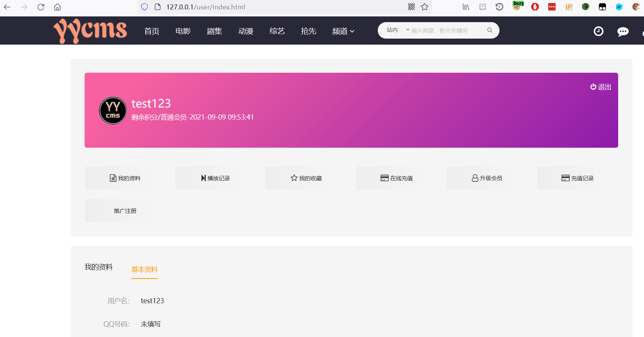Click the YYcms logo
The height and width of the screenshot is (337, 644).
click(x=90, y=31)
